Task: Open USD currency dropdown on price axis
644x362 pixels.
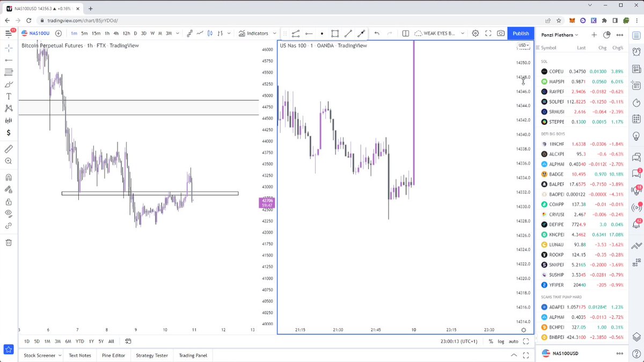Action: click(x=523, y=46)
